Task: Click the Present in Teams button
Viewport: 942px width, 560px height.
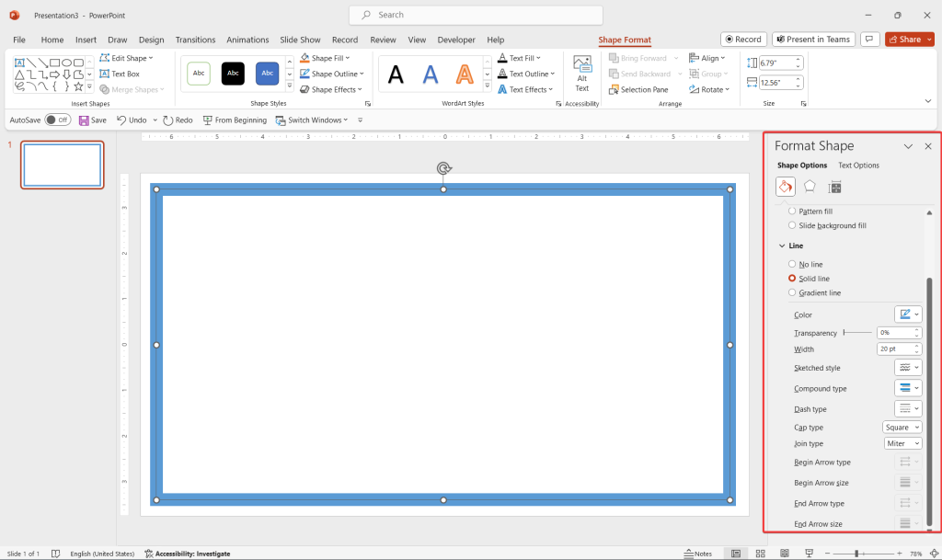Action: point(813,40)
